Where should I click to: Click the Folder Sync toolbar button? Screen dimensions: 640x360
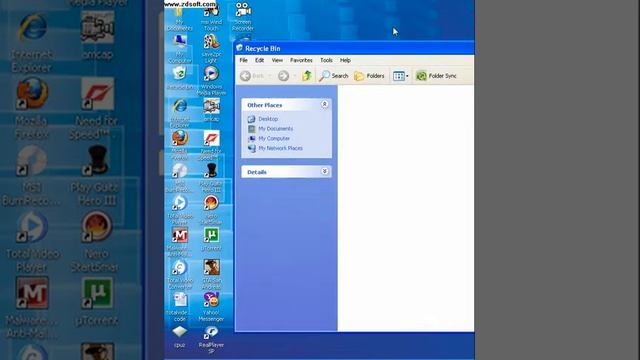coord(436,76)
